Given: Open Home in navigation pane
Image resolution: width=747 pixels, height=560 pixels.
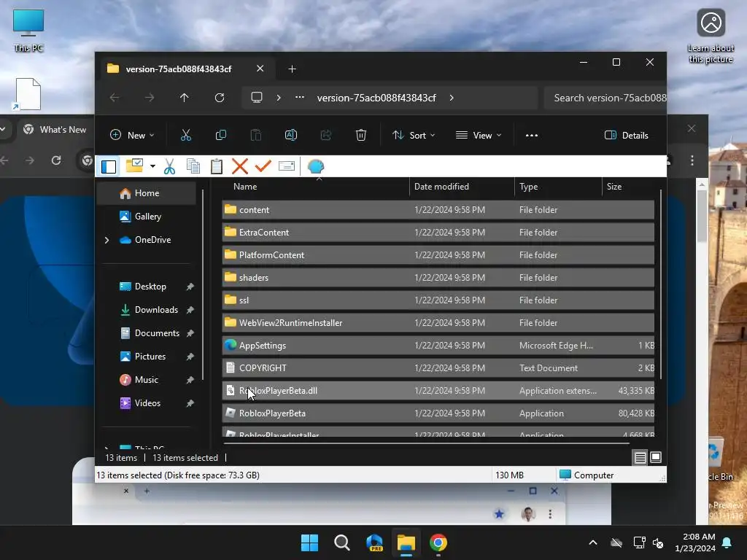Looking at the screenshot, I should 146,192.
